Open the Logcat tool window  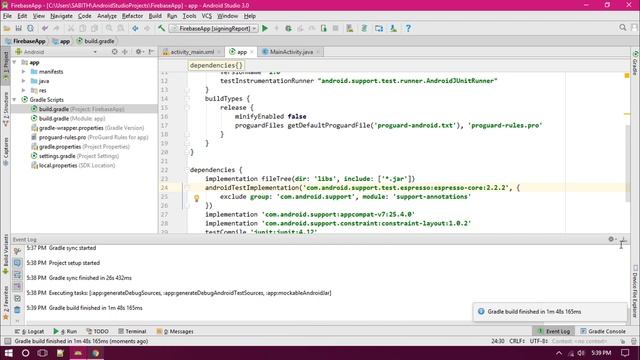(x=29, y=331)
